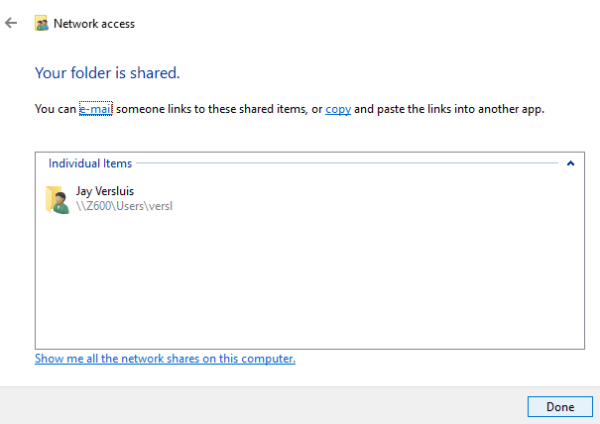Click the 'Your folder is shared.' heading
Viewport: 600px width, 424px height.
coord(107,73)
